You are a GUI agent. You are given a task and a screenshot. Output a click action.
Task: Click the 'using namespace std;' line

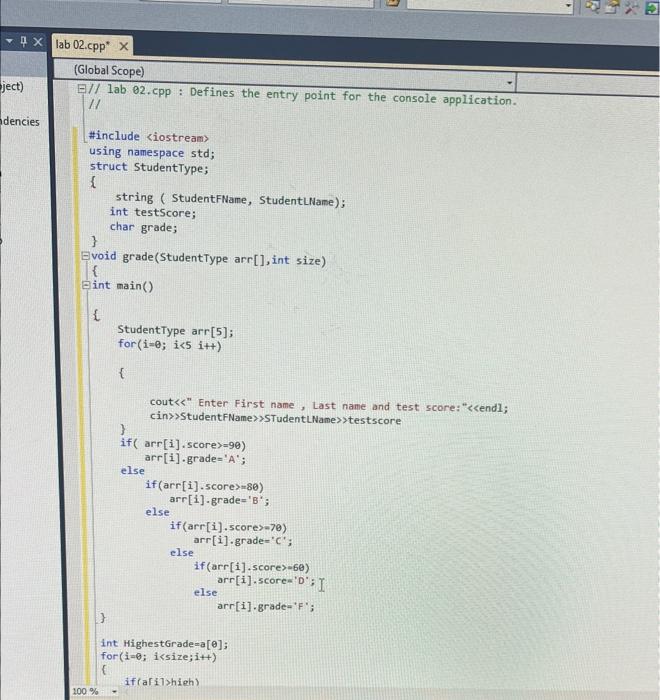tap(152, 152)
